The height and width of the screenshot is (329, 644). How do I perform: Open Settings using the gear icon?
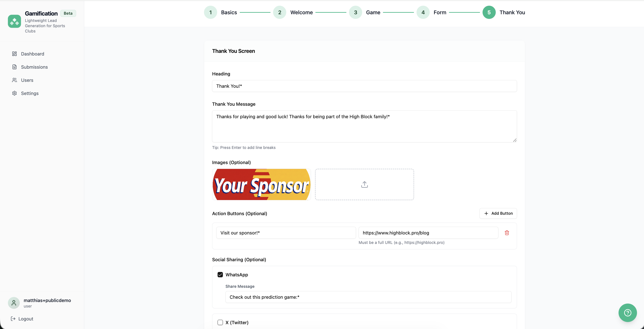pyautogui.click(x=14, y=93)
